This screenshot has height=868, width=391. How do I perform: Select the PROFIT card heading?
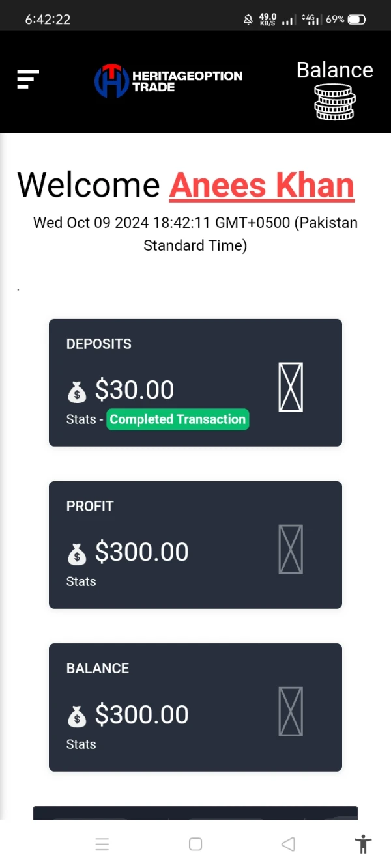click(x=90, y=506)
